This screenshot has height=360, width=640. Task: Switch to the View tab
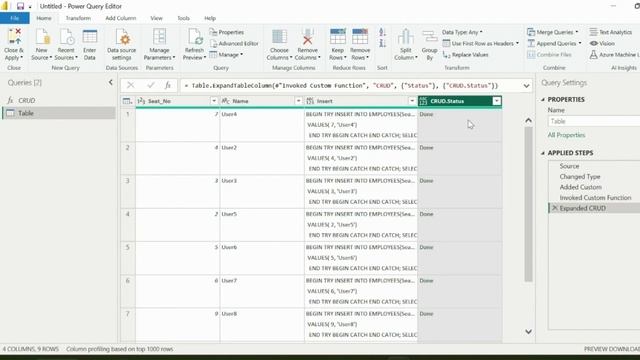coord(156,18)
